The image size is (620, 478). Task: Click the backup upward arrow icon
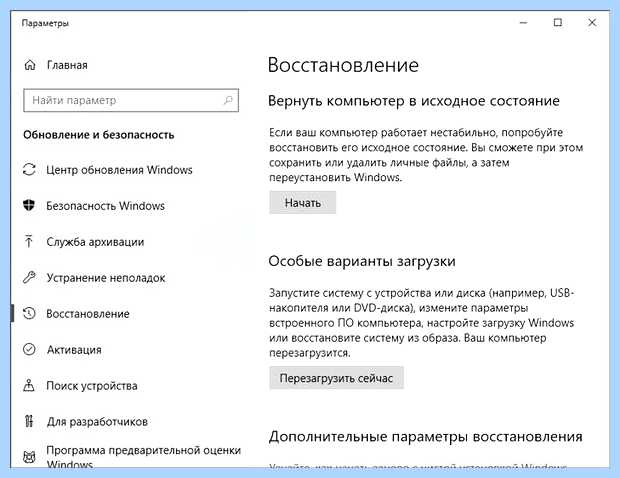point(28,241)
